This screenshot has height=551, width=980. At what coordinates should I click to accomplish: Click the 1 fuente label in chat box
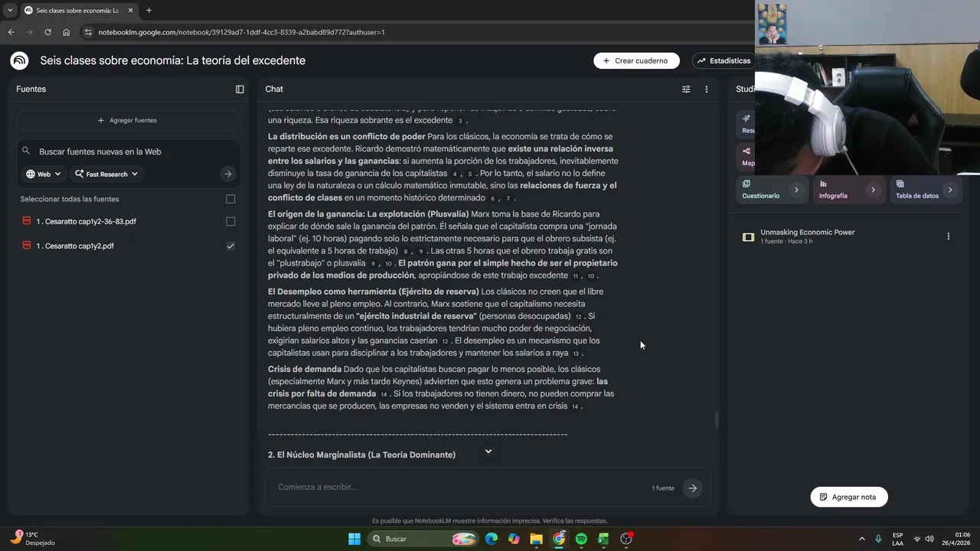tap(663, 488)
